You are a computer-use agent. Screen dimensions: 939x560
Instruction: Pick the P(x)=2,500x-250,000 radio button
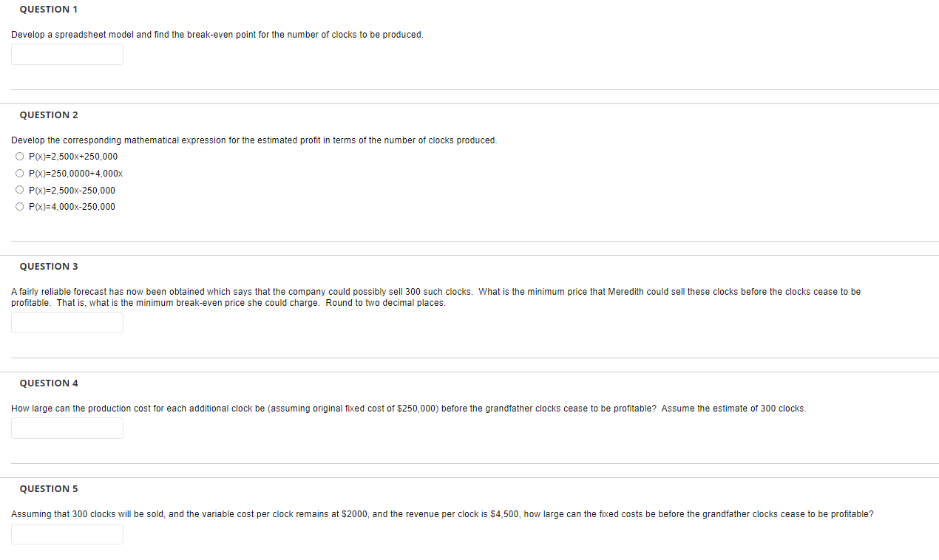tap(18, 191)
